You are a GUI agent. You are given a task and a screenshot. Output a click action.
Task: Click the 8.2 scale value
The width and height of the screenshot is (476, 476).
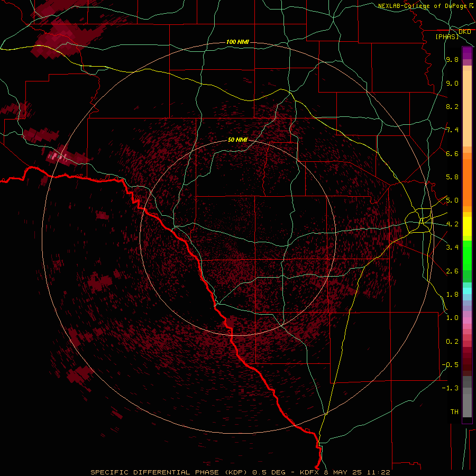452,106
